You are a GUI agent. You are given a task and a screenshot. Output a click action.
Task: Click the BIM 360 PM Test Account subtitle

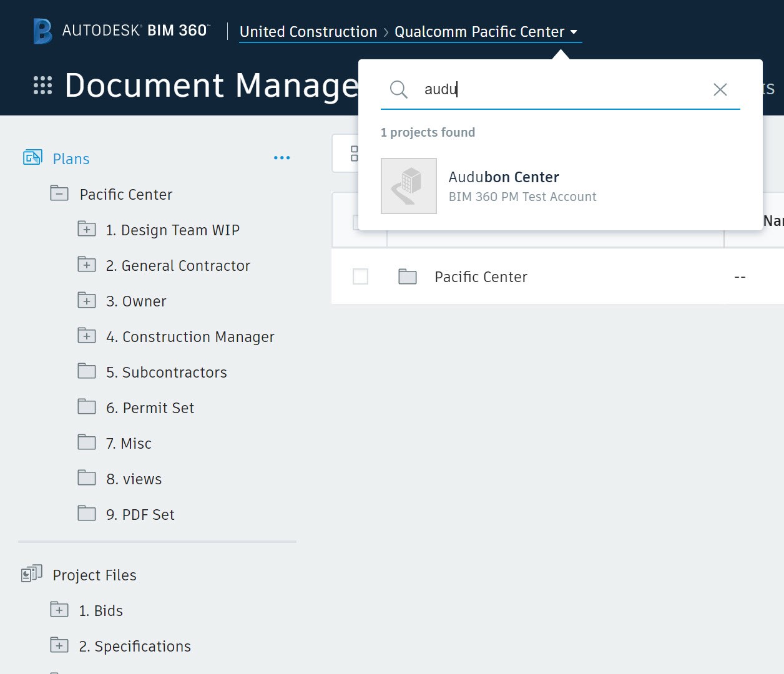(522, 197)
